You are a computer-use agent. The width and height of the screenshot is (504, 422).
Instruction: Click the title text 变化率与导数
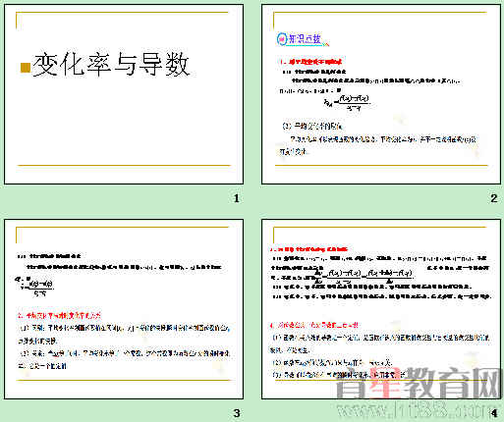[x=111, y=65]
